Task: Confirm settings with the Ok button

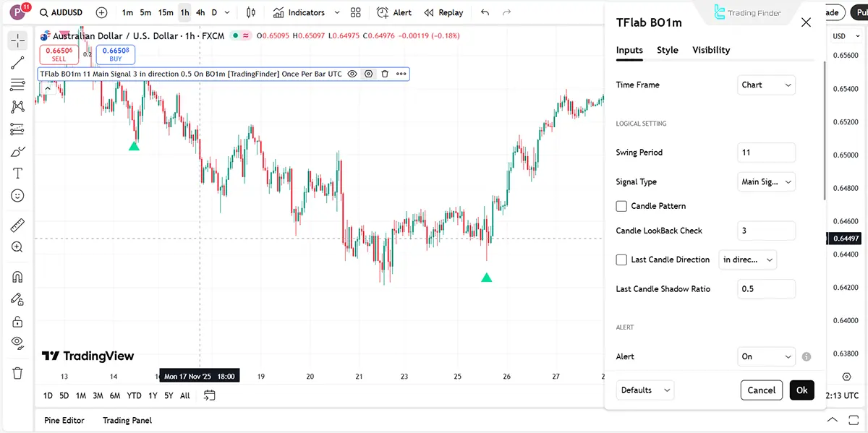Action: point(801,390)
